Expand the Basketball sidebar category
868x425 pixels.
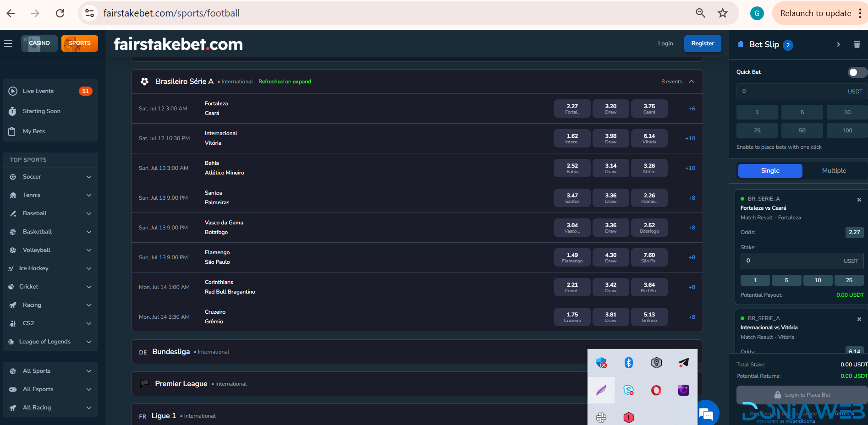50,232
